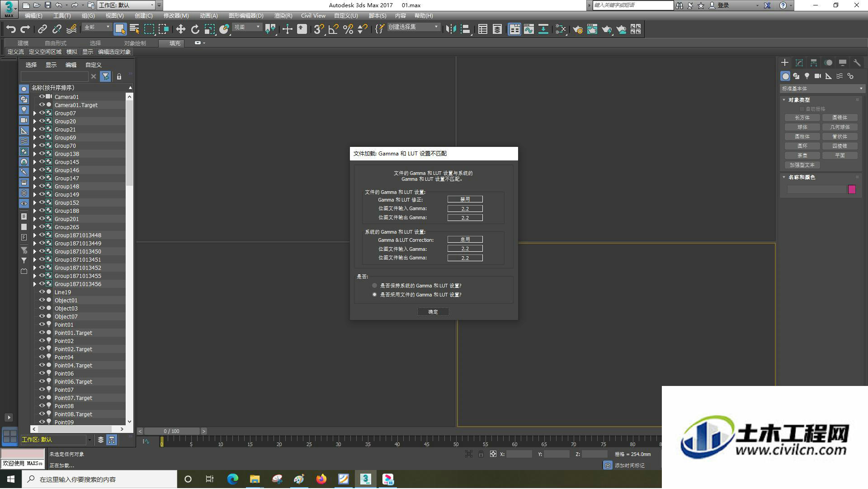Expand the Group1871013456 tree node
This screenshot has height=489, width=868.
pos(34,284)
